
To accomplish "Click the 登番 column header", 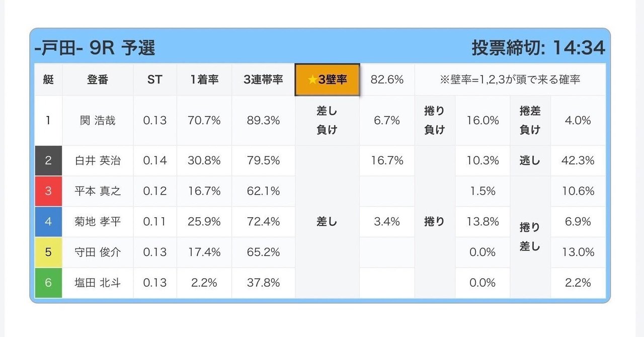I will tap(98, 79).
